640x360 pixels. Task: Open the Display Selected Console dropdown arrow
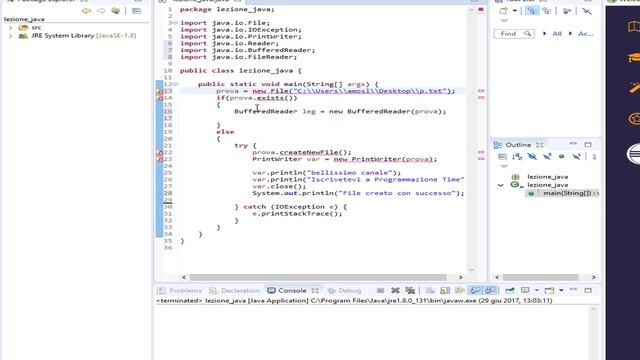[x=536, y=291]
